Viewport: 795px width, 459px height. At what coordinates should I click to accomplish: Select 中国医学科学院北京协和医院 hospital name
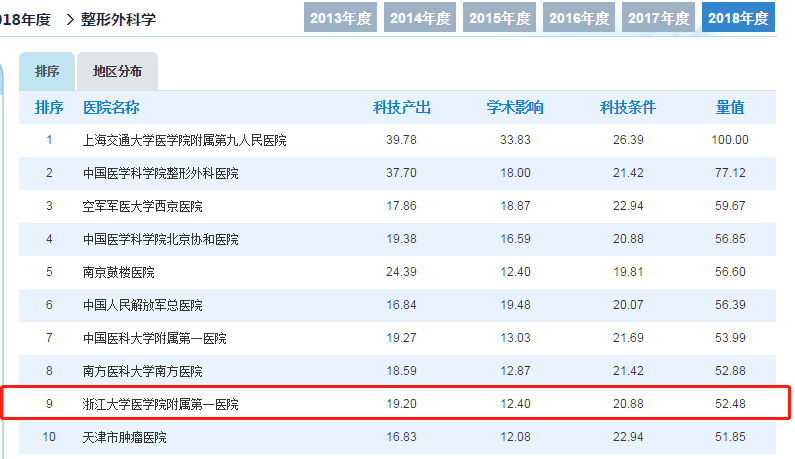[x=161, y=239]
